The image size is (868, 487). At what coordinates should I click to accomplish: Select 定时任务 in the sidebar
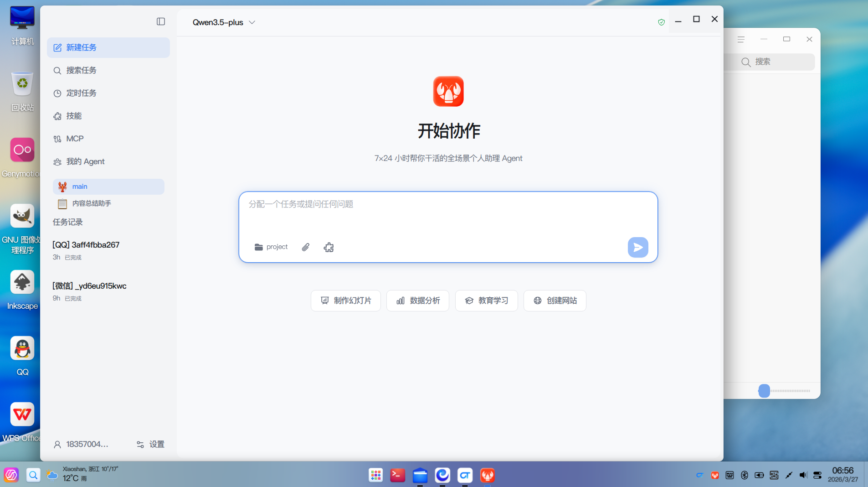81,93
